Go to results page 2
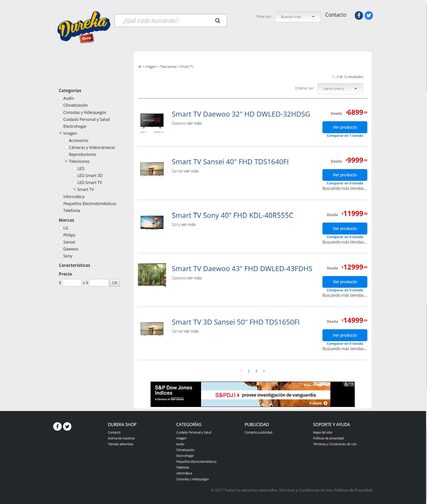 point(249,371)
